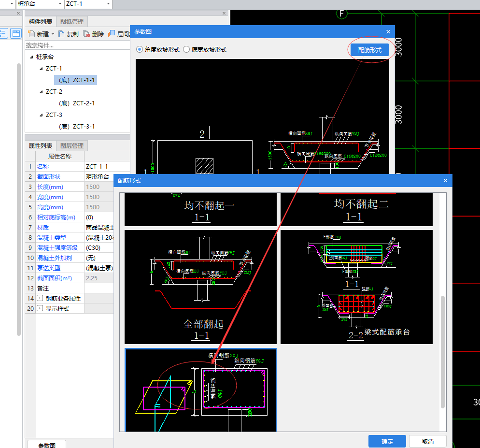Click the 泵送类型 value (混凝土泵)
Image resolution: width=480 pixels, height=448 pixels.
[99, 268]
